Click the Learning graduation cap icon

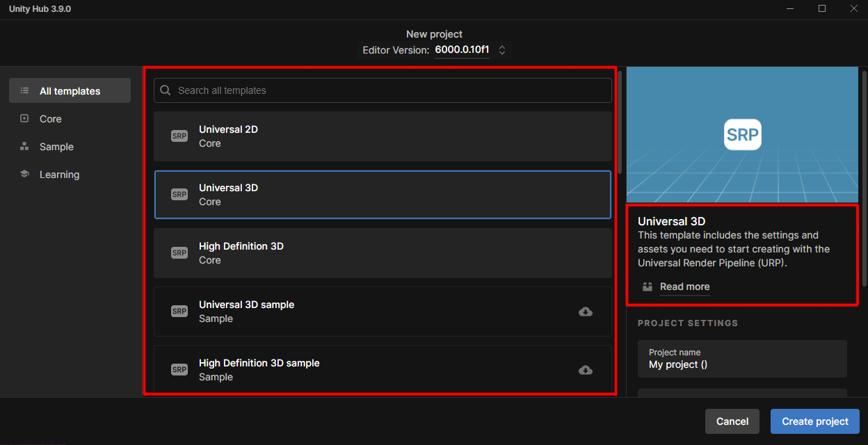(25, 174)
